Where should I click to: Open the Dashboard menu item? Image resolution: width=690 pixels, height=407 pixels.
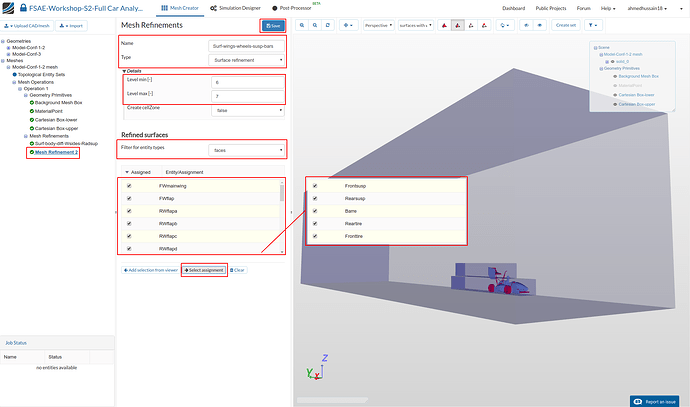[x=514, y=8]
